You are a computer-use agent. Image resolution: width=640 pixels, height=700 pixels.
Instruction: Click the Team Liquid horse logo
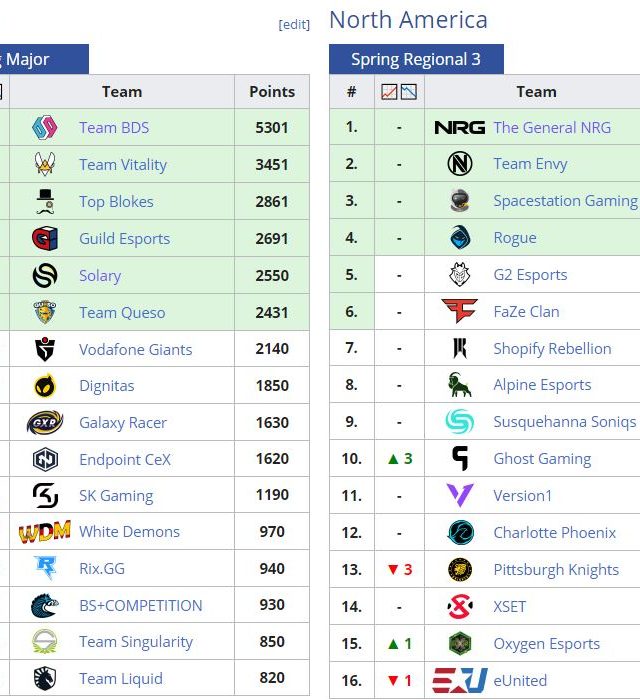point(45,679)
